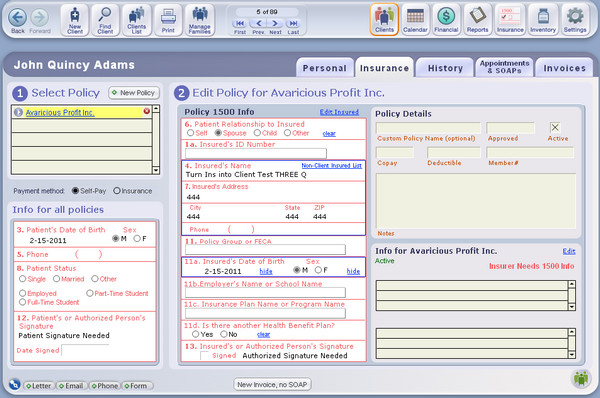Select Self-Pay payment method

(x=75, y=191)
